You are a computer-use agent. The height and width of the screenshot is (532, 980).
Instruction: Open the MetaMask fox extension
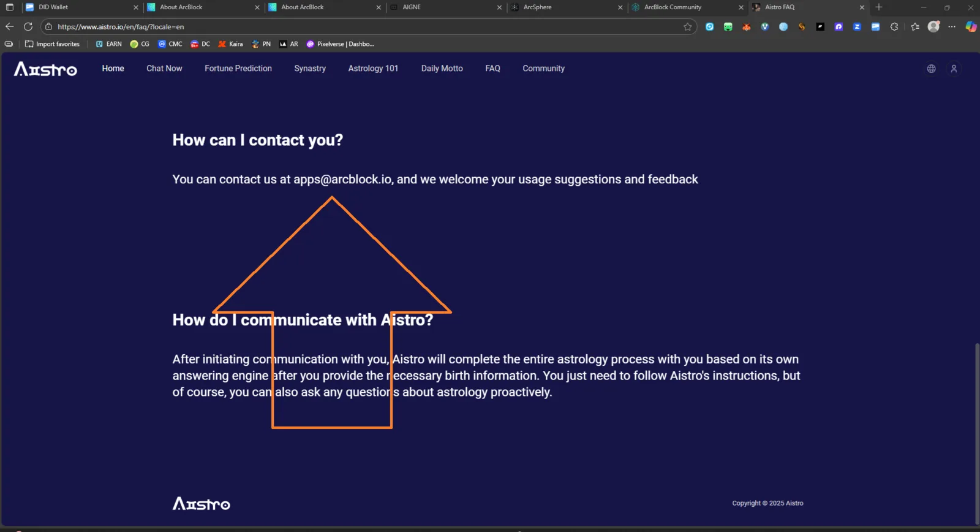746,26
